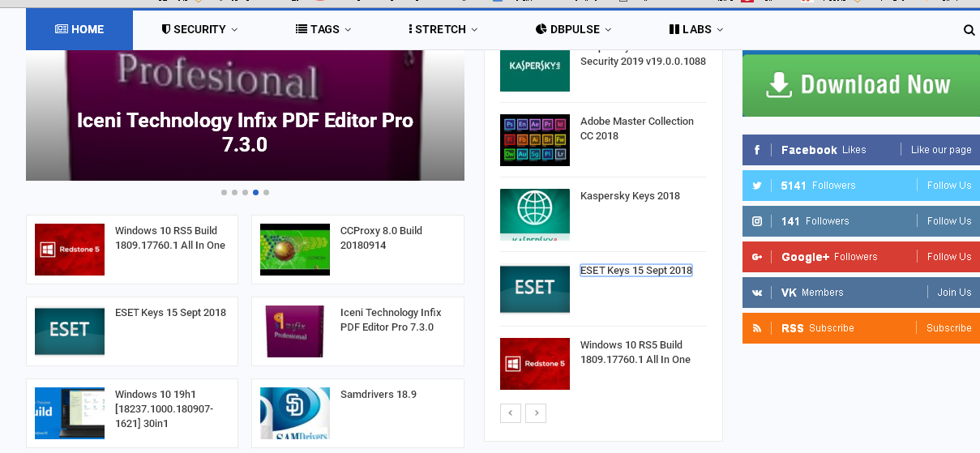980x453 pixels.
Task: Click Redstone 5 thumbnail in sidebar list
Action: click(535, 364)
